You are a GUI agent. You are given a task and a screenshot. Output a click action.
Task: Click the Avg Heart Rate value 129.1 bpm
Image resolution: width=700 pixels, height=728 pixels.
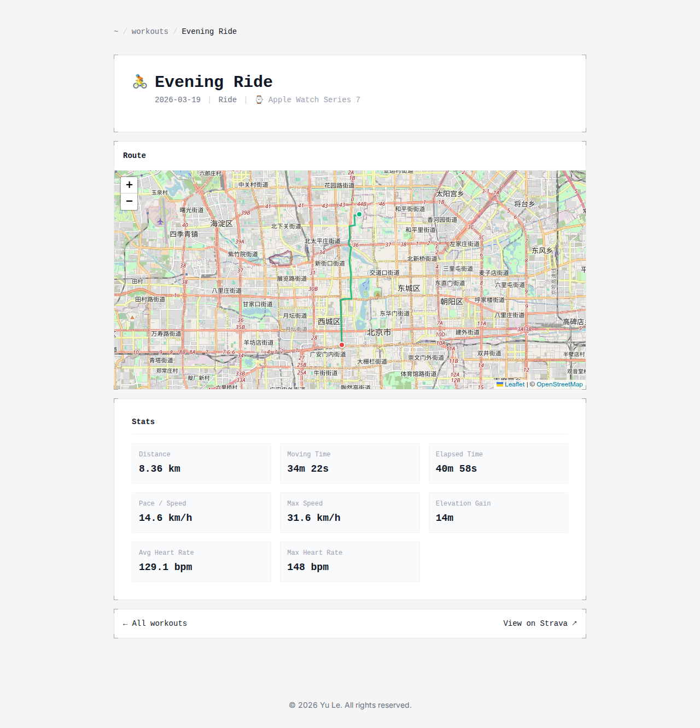165,567
